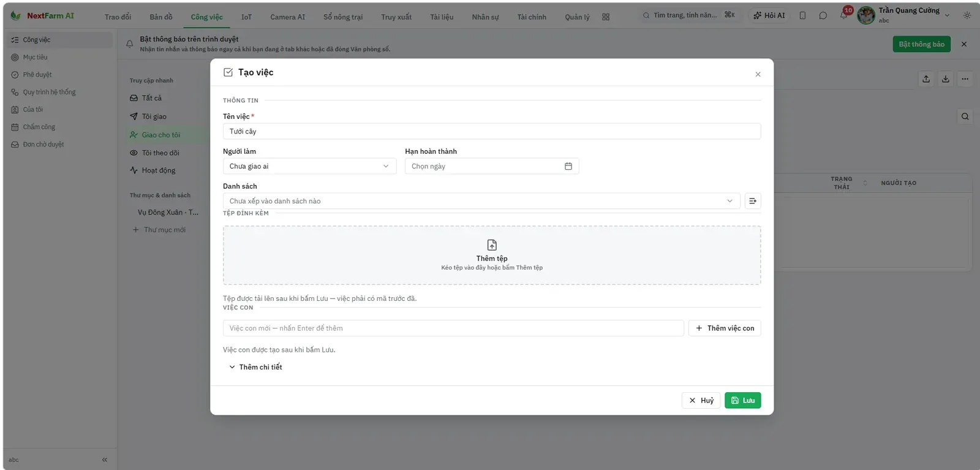Collapse the left sidebar with double-chevron icon

click(x=105, y=460)
